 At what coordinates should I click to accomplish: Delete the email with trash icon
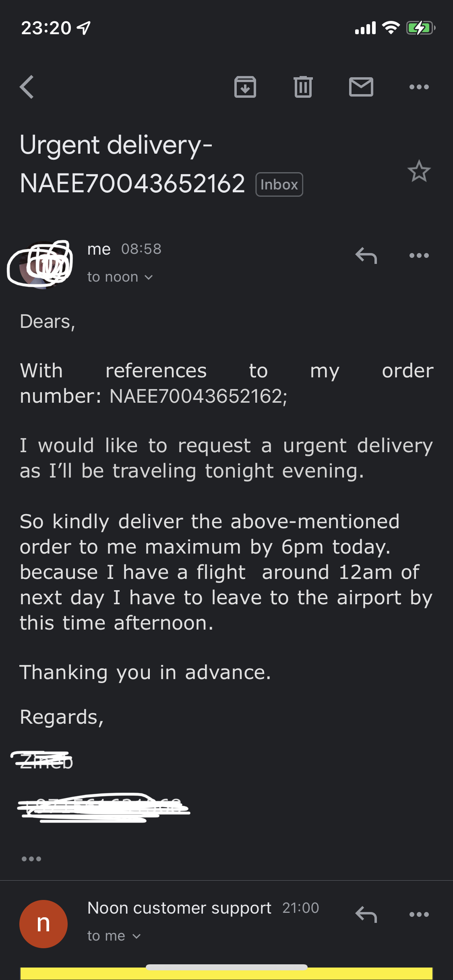pos(303,87)
